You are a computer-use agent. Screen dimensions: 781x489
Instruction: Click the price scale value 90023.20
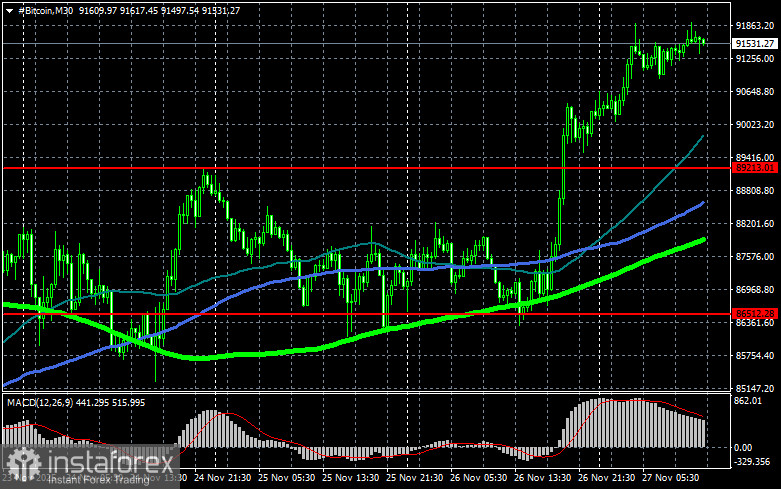click(755, 124)
